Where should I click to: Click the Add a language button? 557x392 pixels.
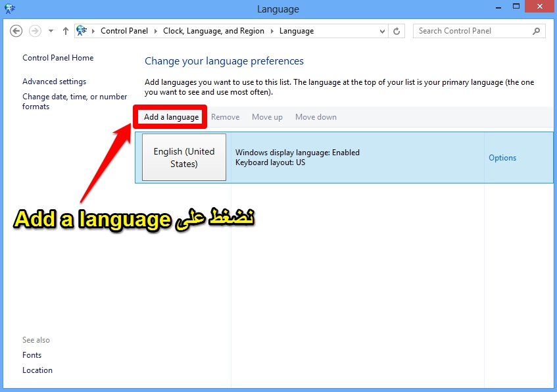click(x=171, y=117)
